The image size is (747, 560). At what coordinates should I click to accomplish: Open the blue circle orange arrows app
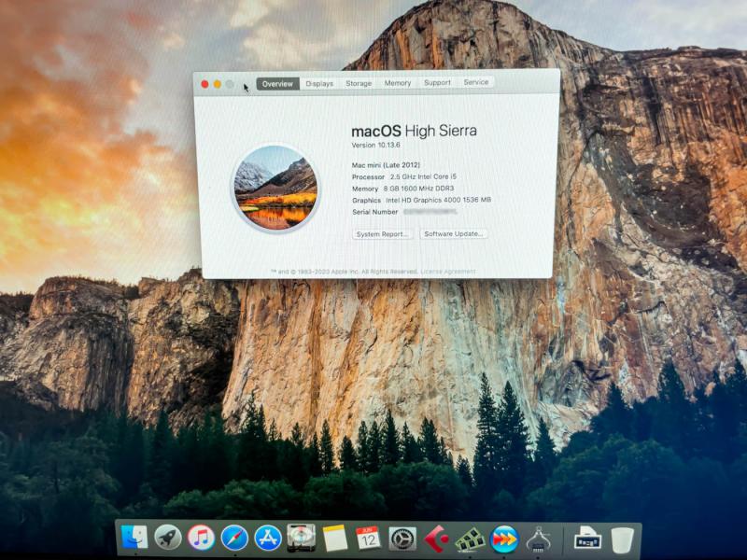point(504,539)
